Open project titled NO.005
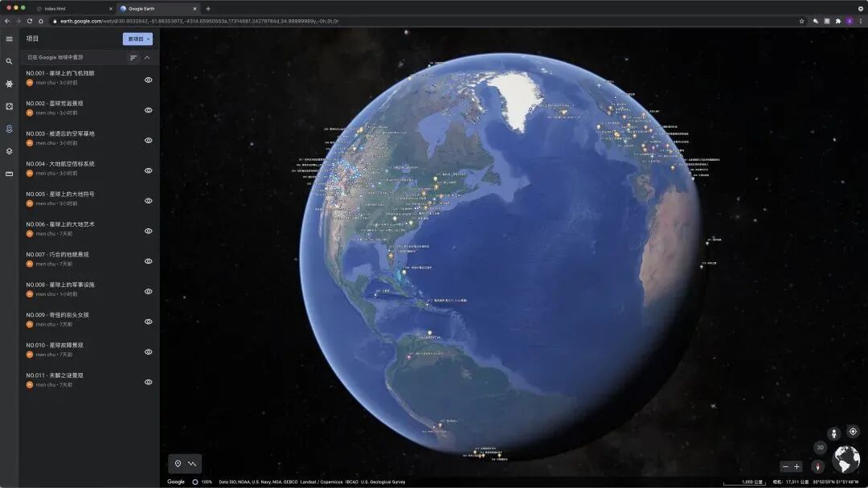This screenshot has height=488, width=868. tap(60, 194)
